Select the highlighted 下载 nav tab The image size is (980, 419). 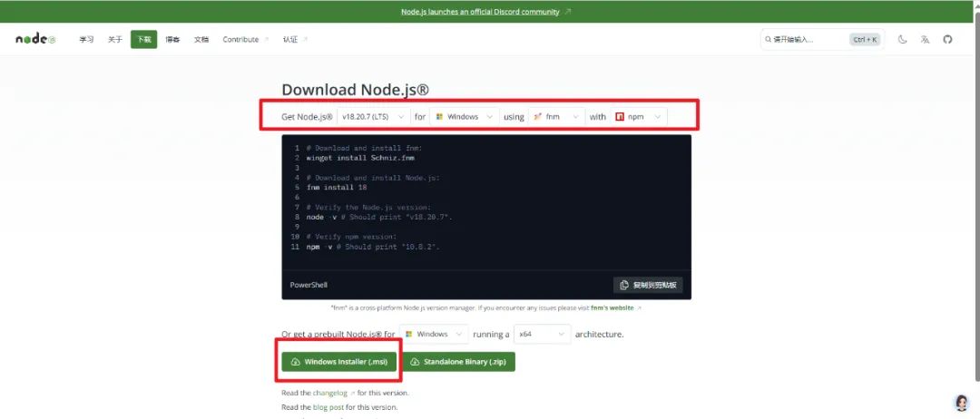(143, 39)
